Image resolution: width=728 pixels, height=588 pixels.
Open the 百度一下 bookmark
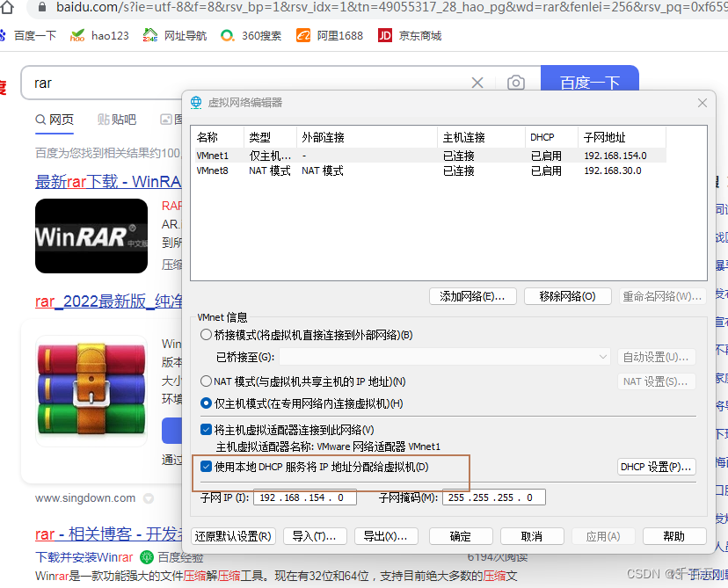(28, 36)
